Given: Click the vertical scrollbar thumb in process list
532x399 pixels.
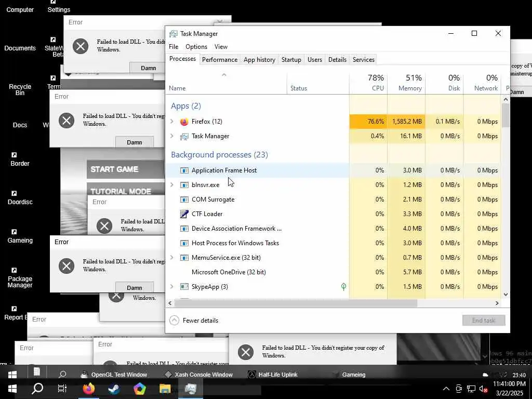Looking at the screenshot, I should point(506,115).
